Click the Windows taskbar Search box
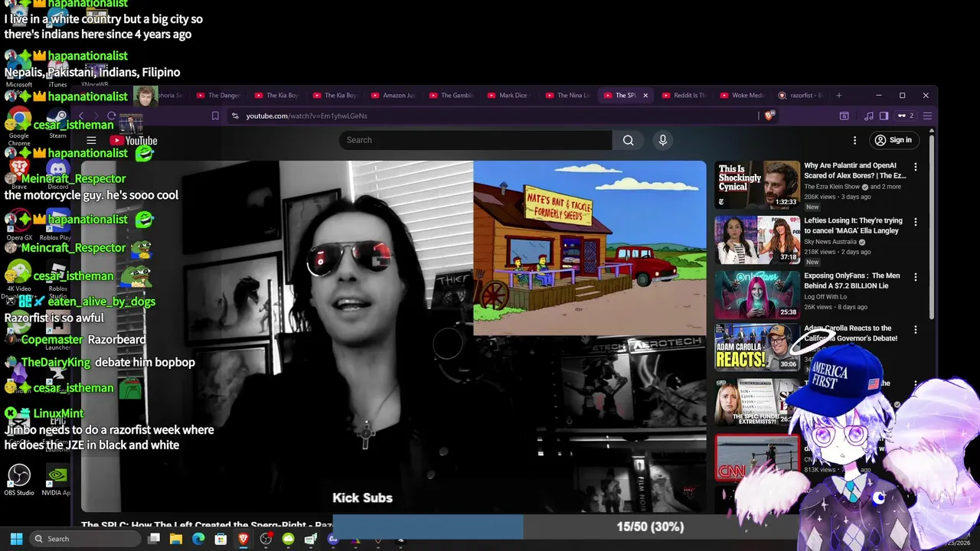 pyautogui.click(x=85, y=539)
